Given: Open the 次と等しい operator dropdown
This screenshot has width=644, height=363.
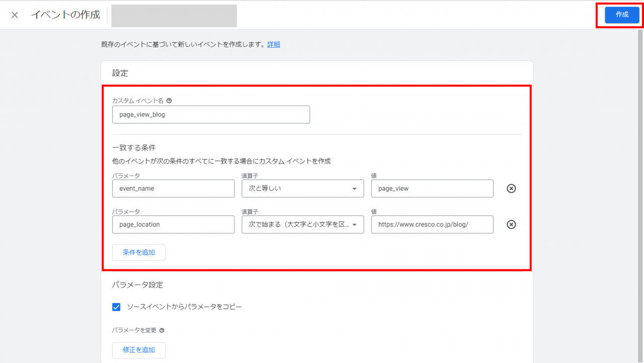Looking at the screenshot, I should 302,188.
